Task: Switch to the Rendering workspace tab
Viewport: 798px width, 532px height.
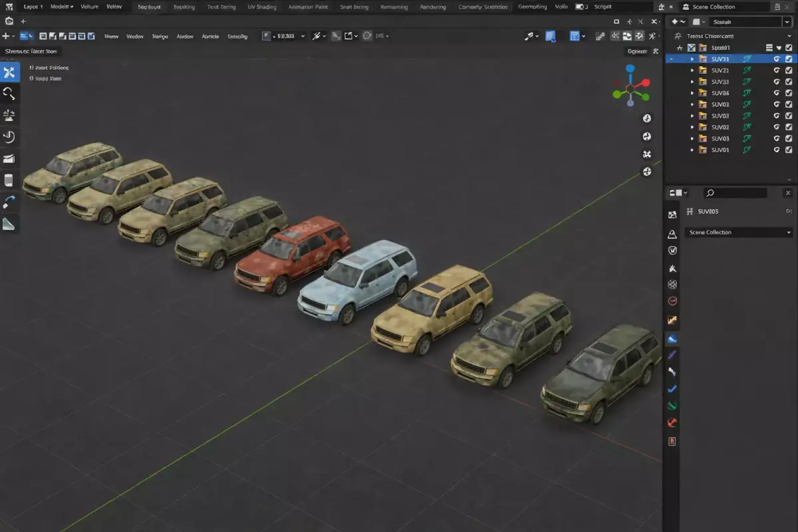Action: coord(434,6)
